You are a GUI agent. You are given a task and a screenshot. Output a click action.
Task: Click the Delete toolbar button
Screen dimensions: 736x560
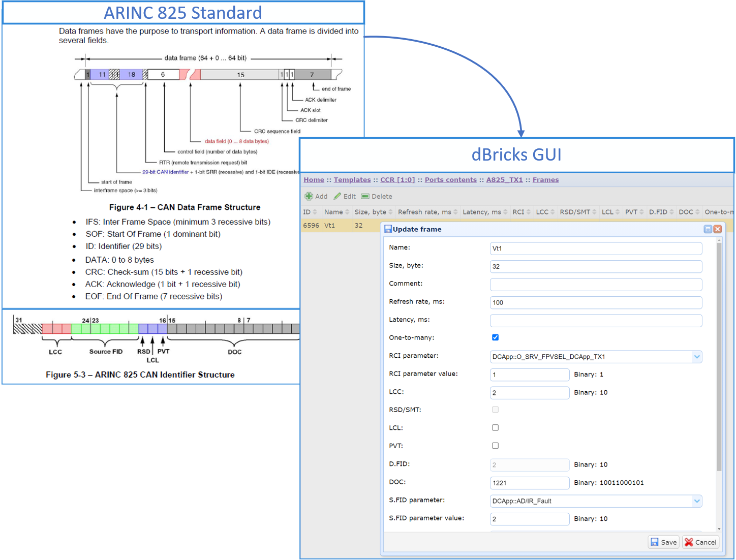click(x=377, y=196)
